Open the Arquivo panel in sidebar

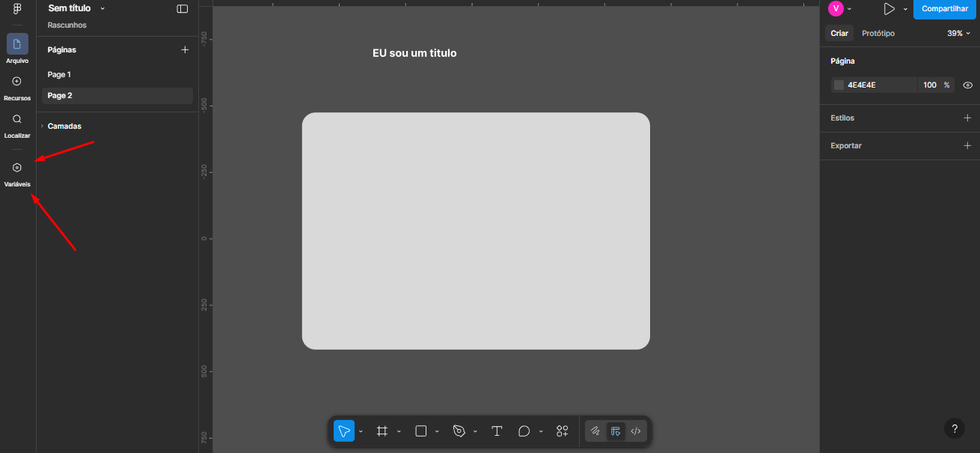click(x=17, y=49)
